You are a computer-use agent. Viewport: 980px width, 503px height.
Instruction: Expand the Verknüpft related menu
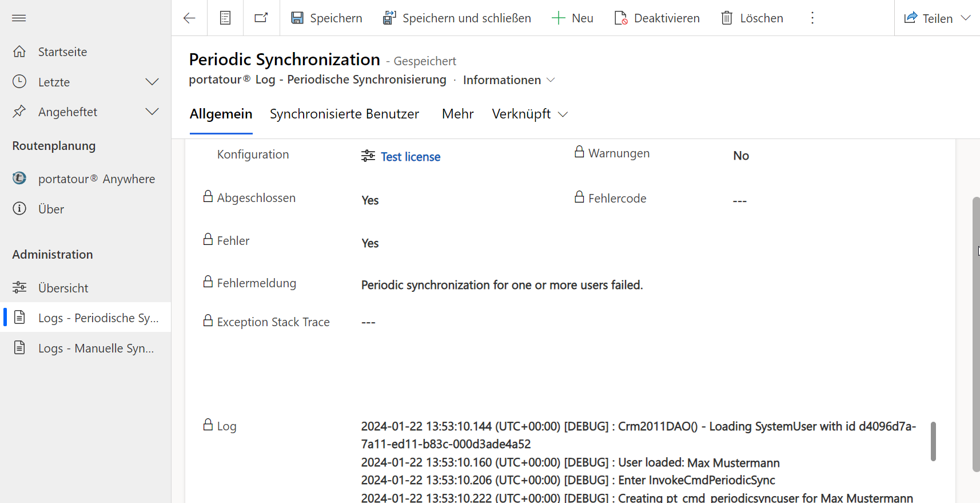[529, 114]
